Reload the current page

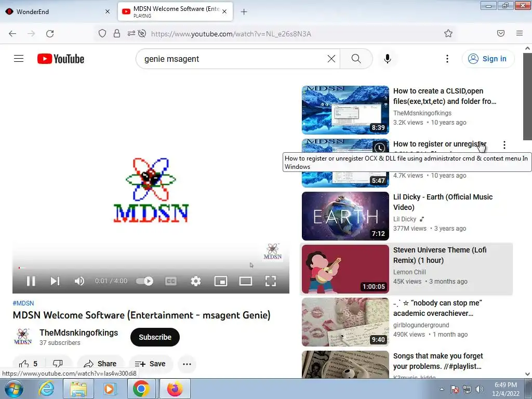[50, 33]
